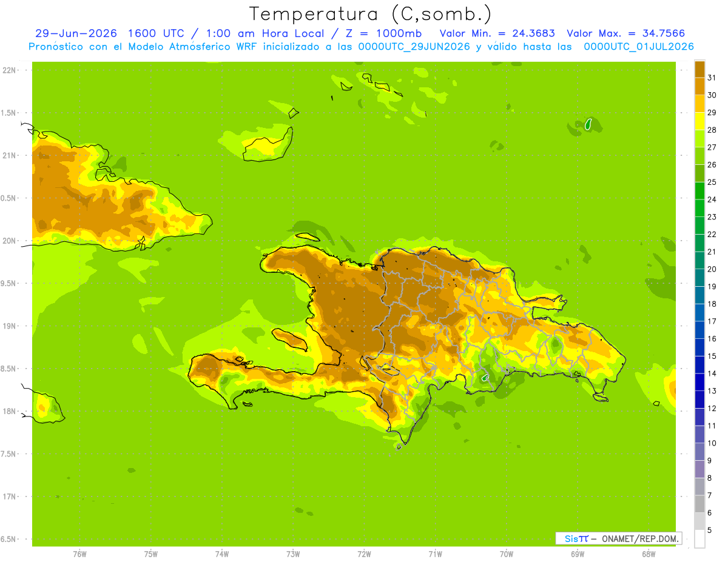The image size is (728, 562).
Task: Pick the colorbar swatch between 26 and 27
Action: (x=699, y=156)
